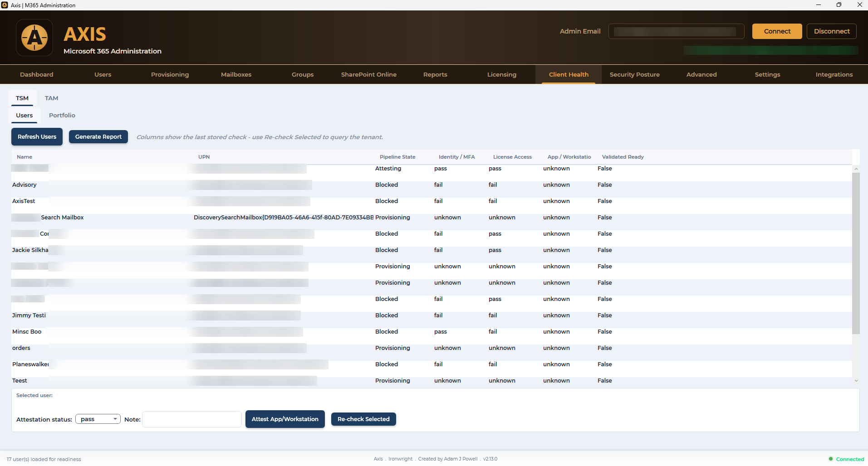This screenshot has height=466, width=868.
Task: Open the Provisioning tab
Action: point(170,74)
